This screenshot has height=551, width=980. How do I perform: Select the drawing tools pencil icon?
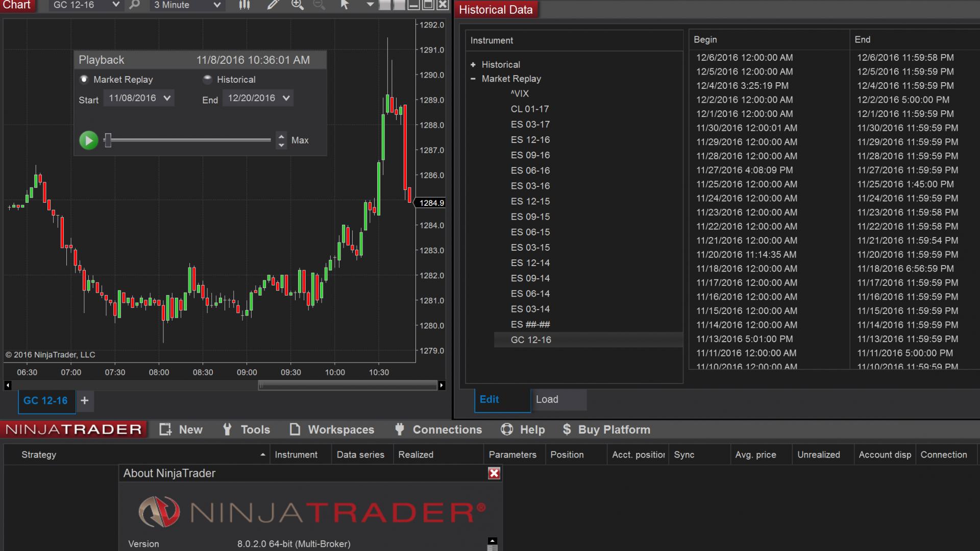[273, 5]
